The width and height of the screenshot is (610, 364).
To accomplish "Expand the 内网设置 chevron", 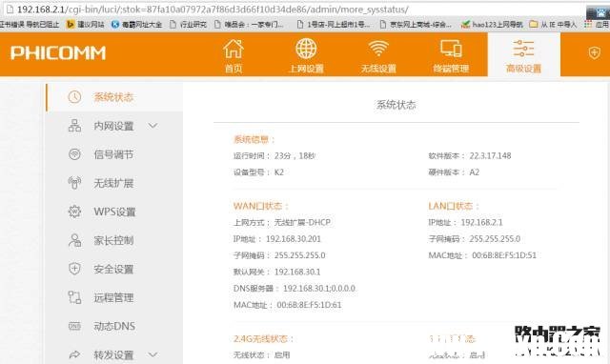I will coord(152,126).
